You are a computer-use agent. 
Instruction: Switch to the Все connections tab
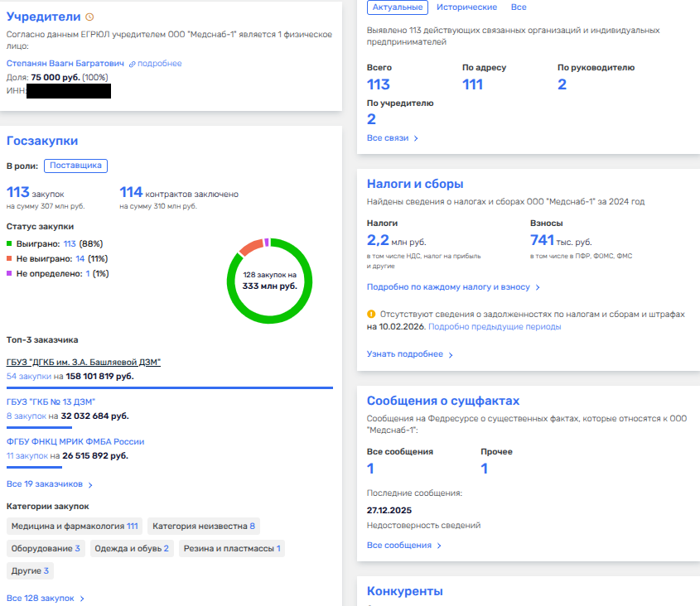(519, 7)
